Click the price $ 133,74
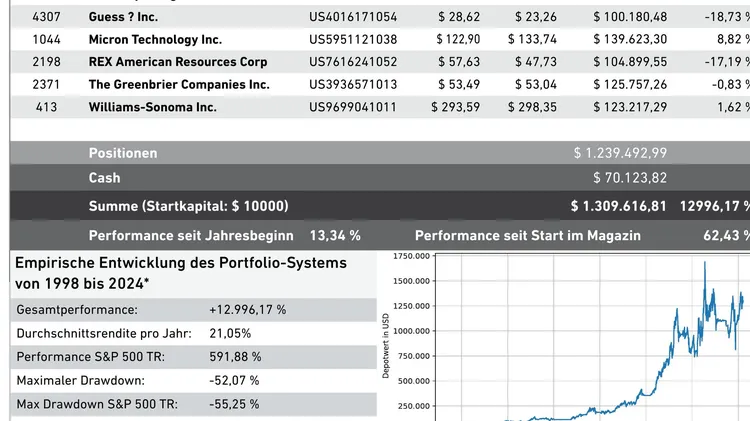This screenshot has height=421, width=750. tap(532, 39)
